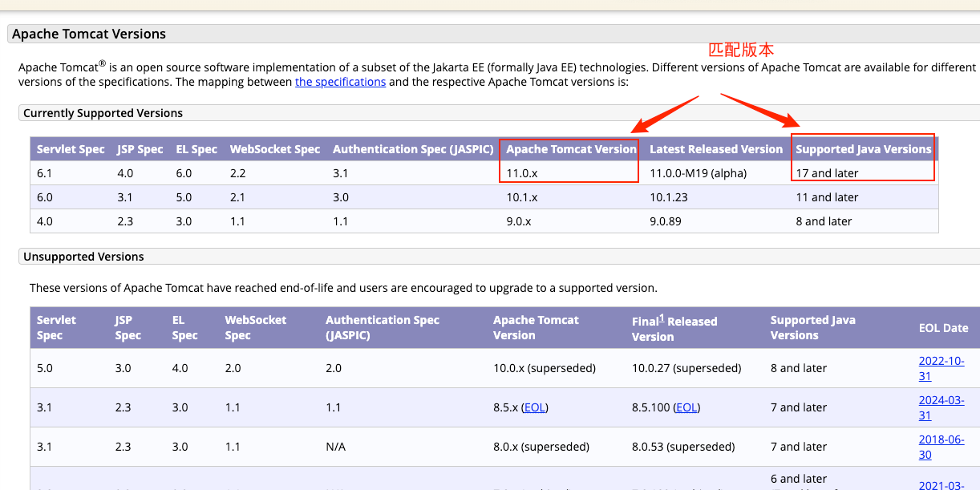Select the 10.1.x Tomcat version cell
Image resolution: width=980 pixels, height=490 pixels.
coord(522,197)
